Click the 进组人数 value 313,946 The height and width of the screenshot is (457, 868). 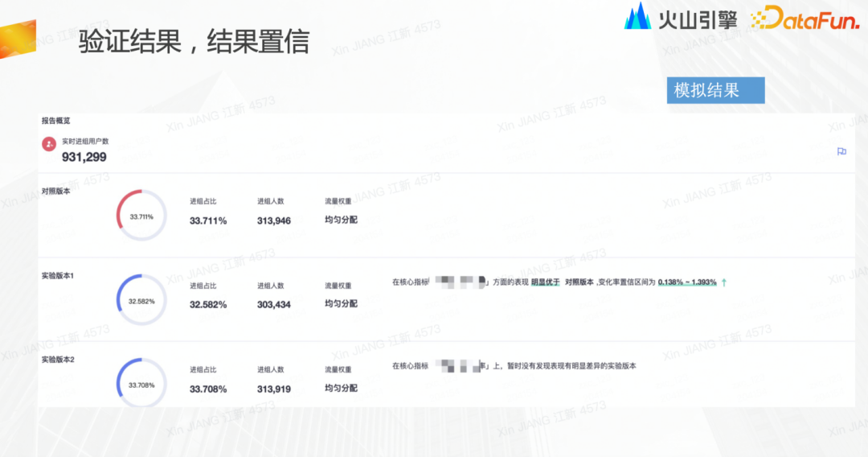pyautogui.click(x=274, y=220)
